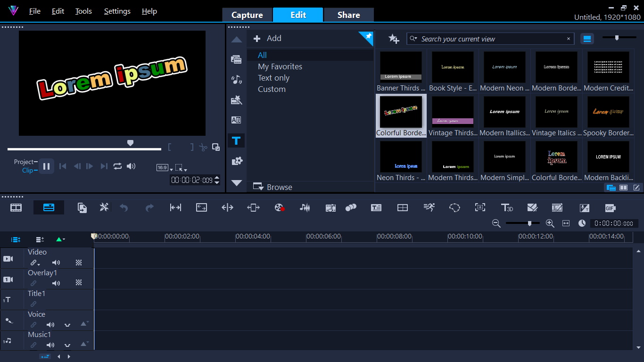644x362 pixels.
Task: Open the 16:9 aspect ratio dropdown
Action: click(164, 168)
